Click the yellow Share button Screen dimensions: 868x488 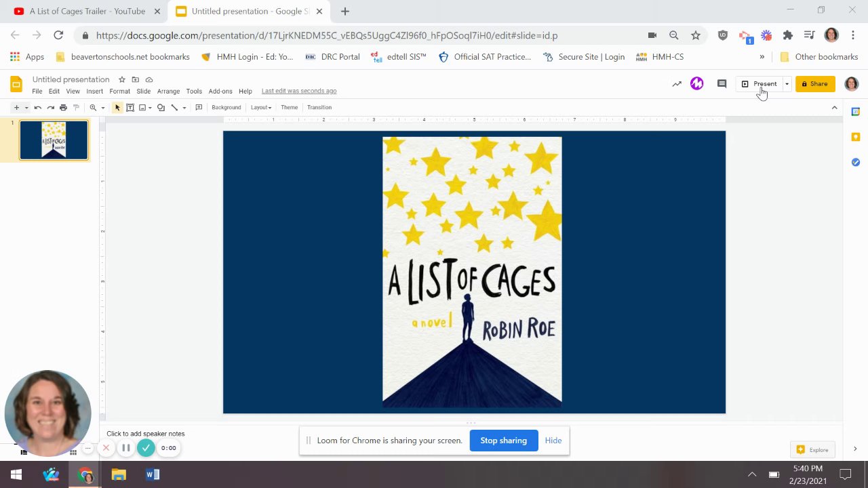coord(815,84)
